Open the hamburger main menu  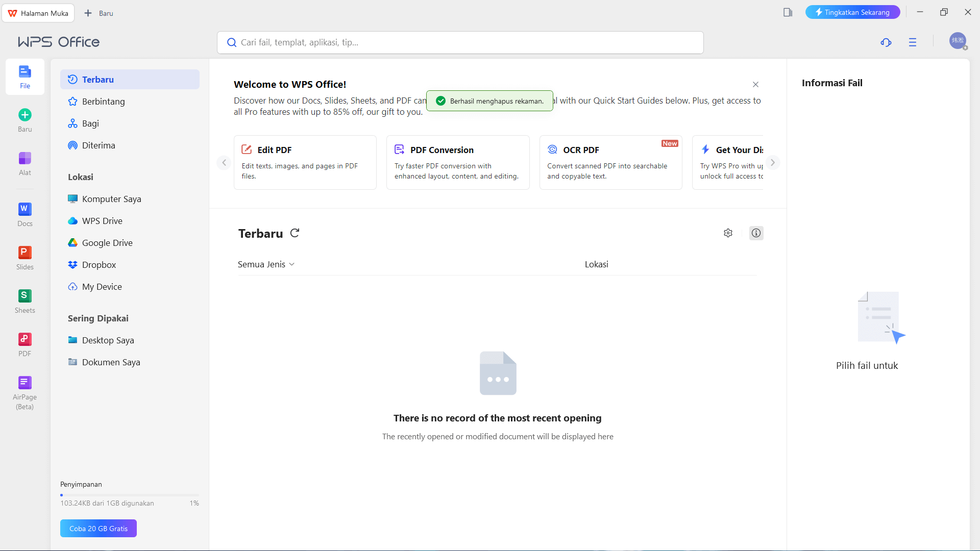913,42
